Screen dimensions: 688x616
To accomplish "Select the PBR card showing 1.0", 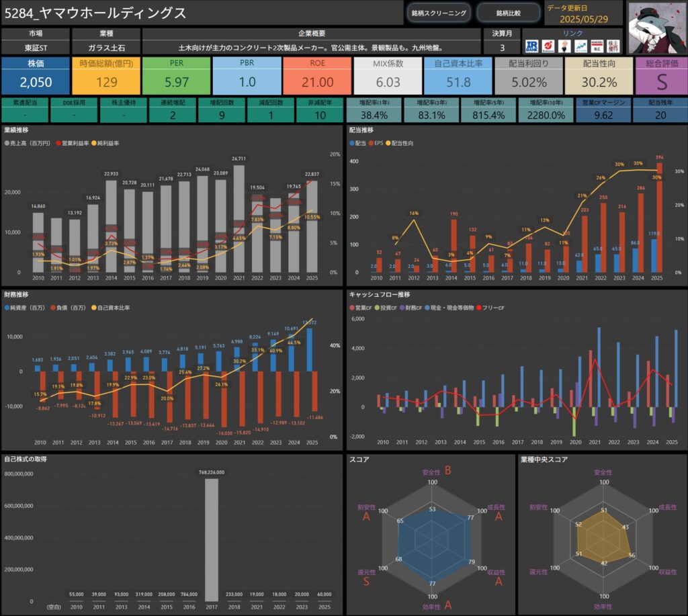I will [x=247, y=75].
